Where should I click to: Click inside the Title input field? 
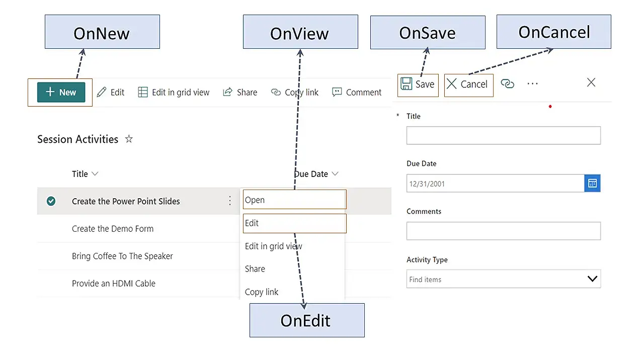pyautogui.click(x=503, y=135)
